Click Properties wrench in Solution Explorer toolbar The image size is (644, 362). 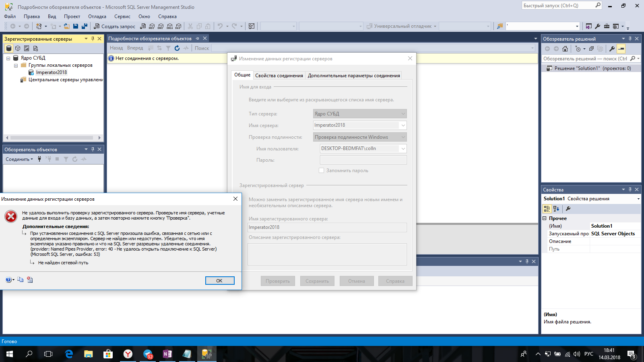coord(612,49)
